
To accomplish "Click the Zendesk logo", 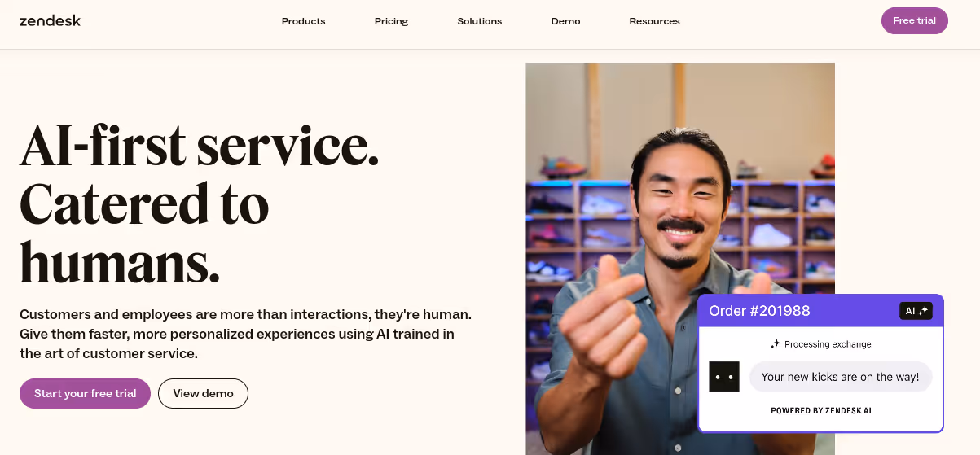I will pyautogui.click(x=50, y=20).
